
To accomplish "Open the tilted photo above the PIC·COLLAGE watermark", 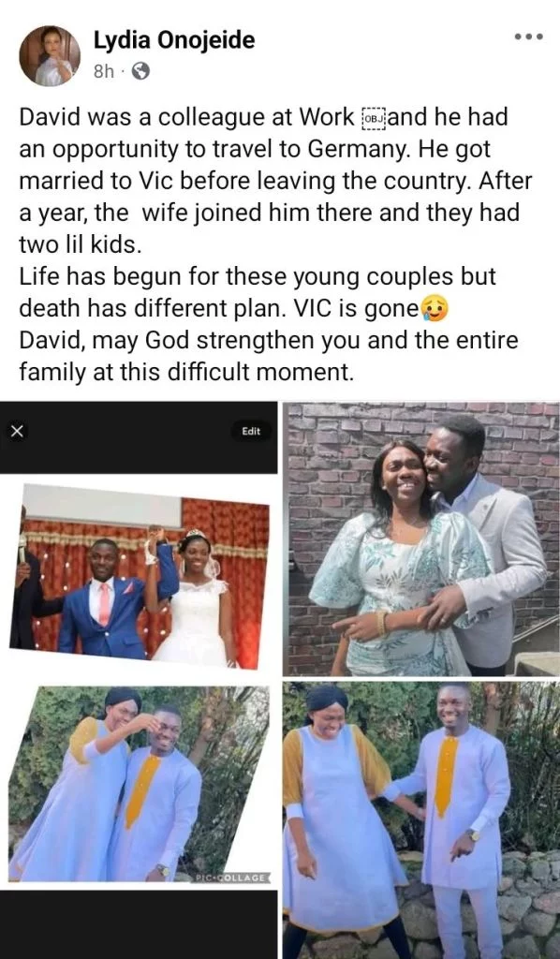I will (139, 784).
